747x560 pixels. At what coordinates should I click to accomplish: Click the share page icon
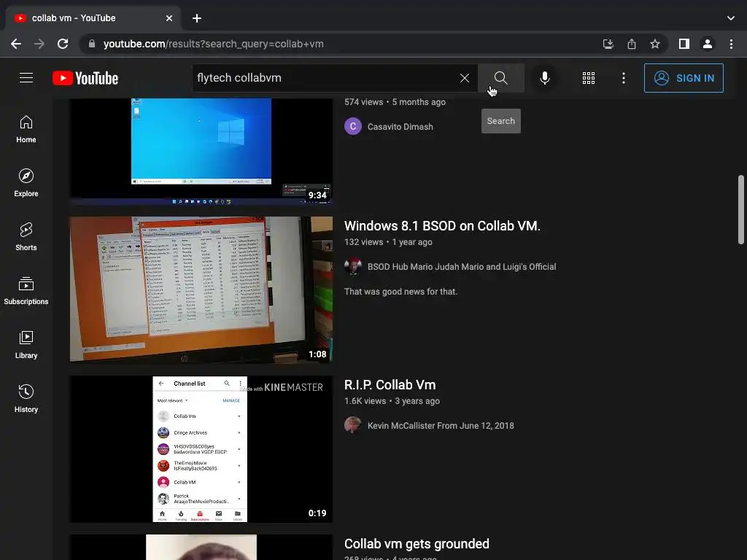[631, 44]
